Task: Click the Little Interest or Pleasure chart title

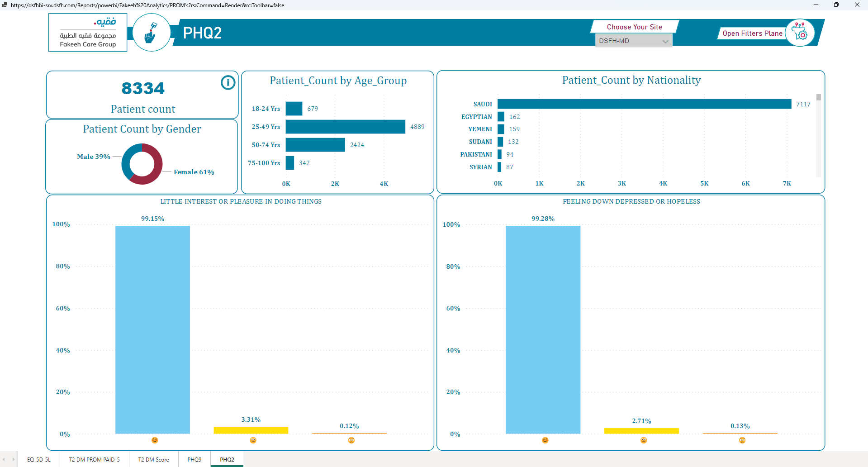Action: pyautogui.click(x=241, y=201)
